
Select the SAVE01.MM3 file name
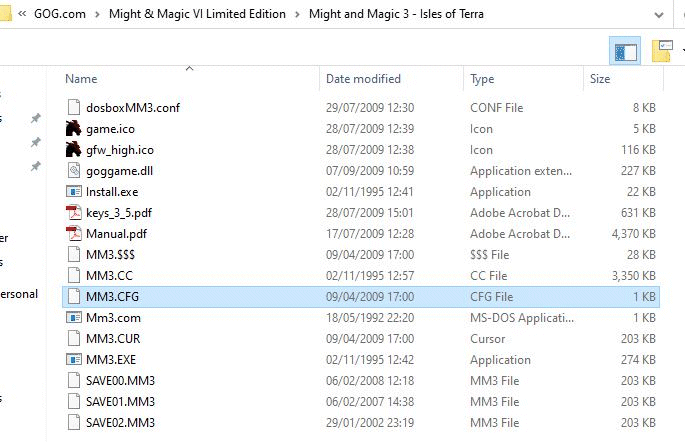(121, 401)
